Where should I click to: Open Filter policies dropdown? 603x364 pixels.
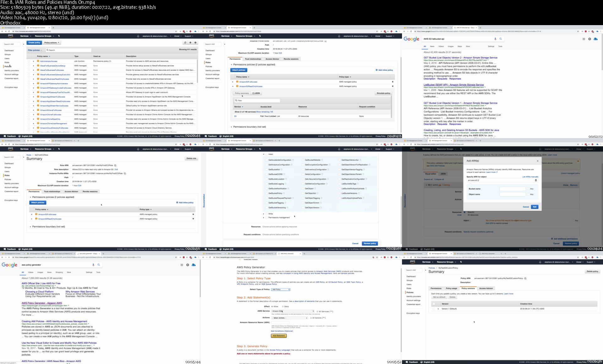[35, 50]
